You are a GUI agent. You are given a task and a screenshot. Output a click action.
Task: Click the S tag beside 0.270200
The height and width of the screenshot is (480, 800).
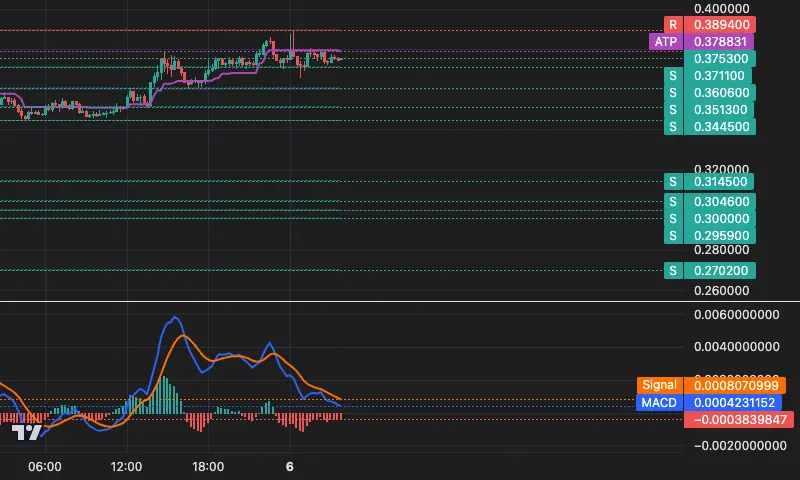pyautogui.click(x=673, y=270)
